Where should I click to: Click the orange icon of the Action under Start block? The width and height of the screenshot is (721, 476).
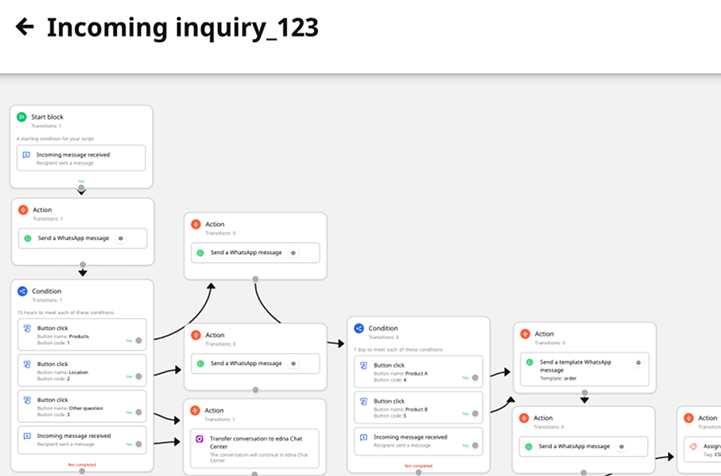(23, 210)
